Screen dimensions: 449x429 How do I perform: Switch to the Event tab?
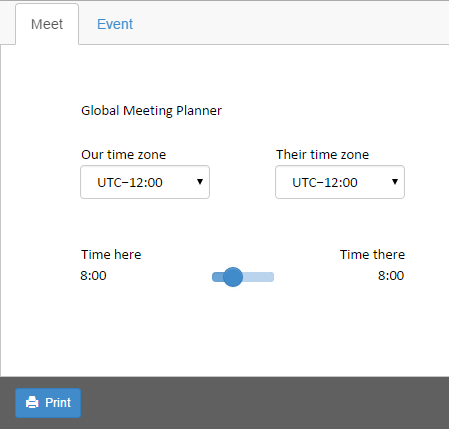click(115, 24)
